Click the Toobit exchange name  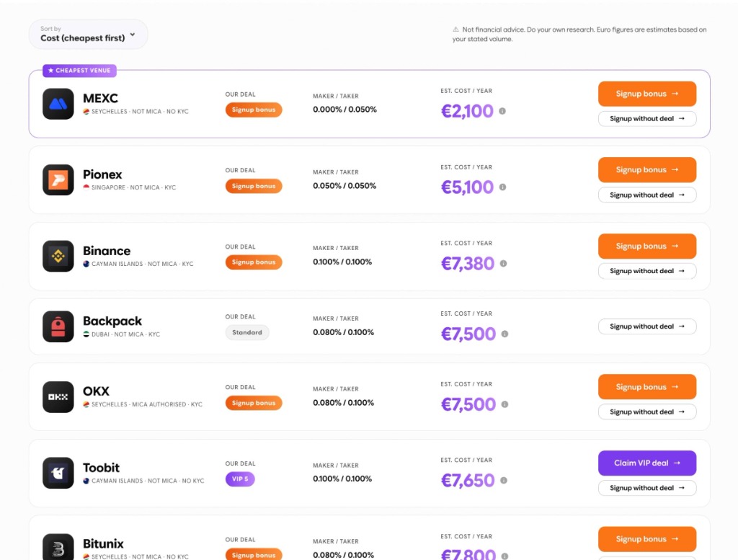click(101, 468)
